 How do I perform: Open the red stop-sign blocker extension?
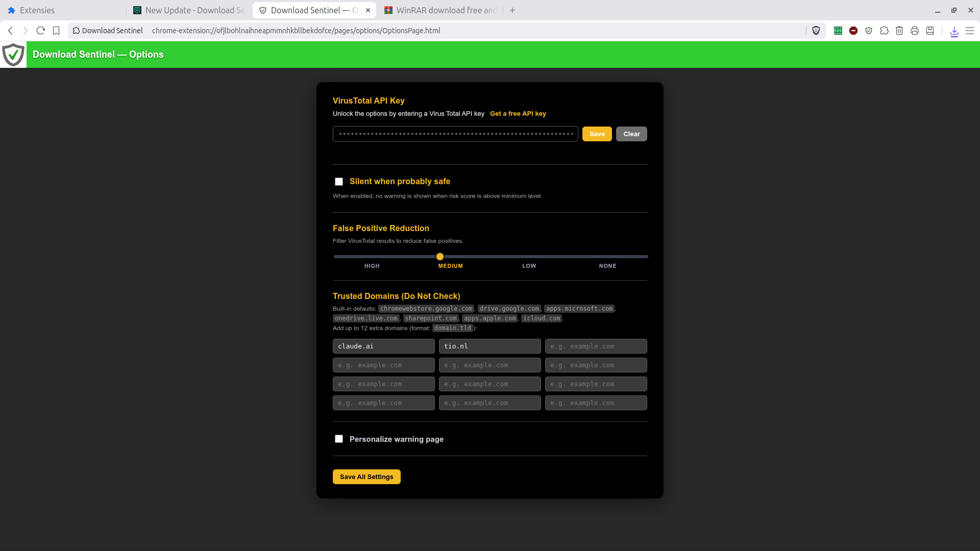tap(853, 31)
